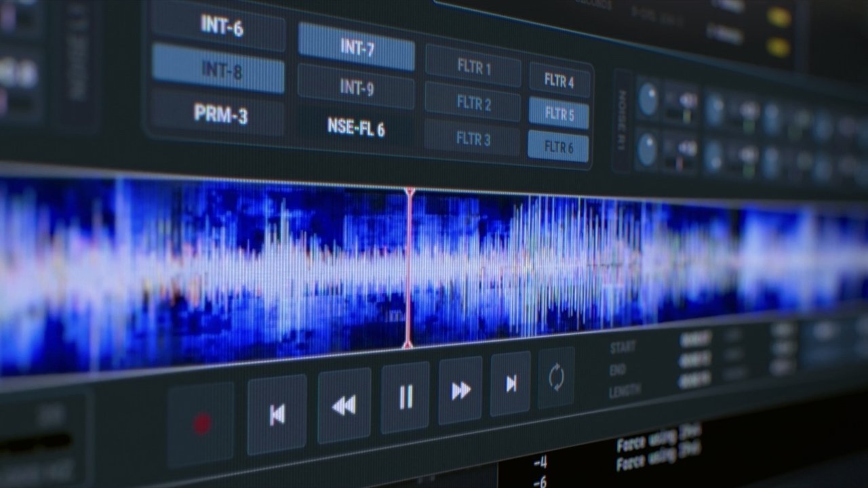Click the upper blue noise knob

[x=648, y=98]
